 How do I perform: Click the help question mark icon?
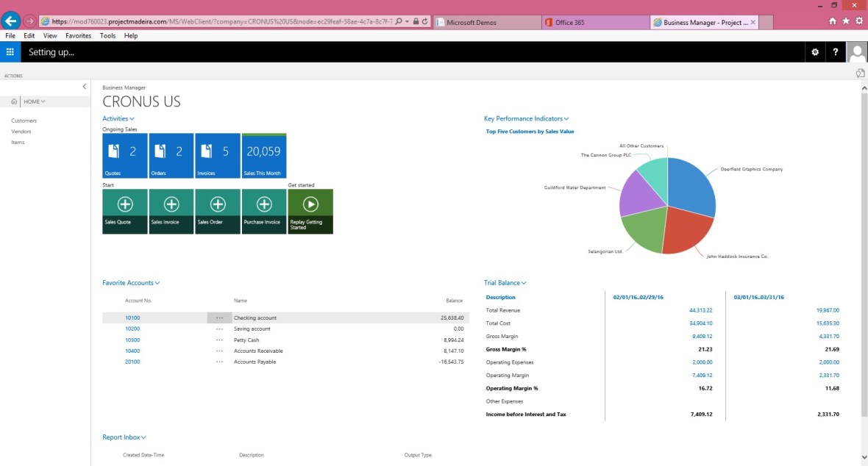(836, 52)
